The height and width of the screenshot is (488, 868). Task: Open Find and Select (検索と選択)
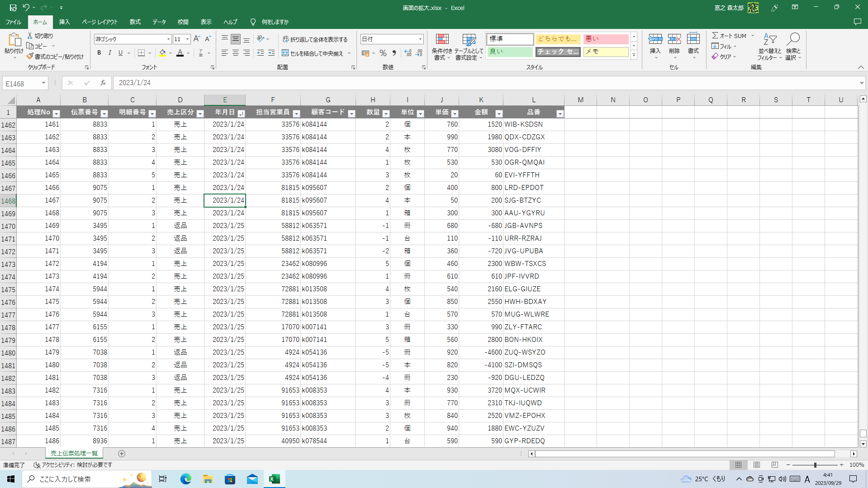[793, 47]
